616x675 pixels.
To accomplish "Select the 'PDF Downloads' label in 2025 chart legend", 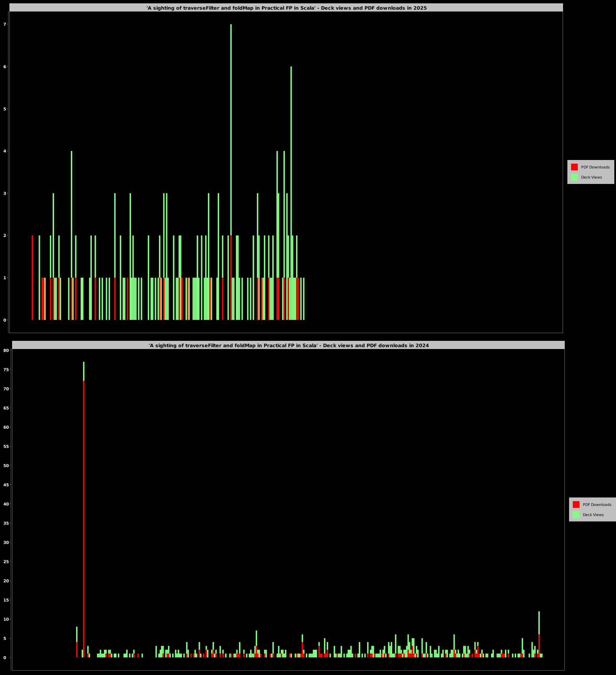I will click(x=595, y=167).
